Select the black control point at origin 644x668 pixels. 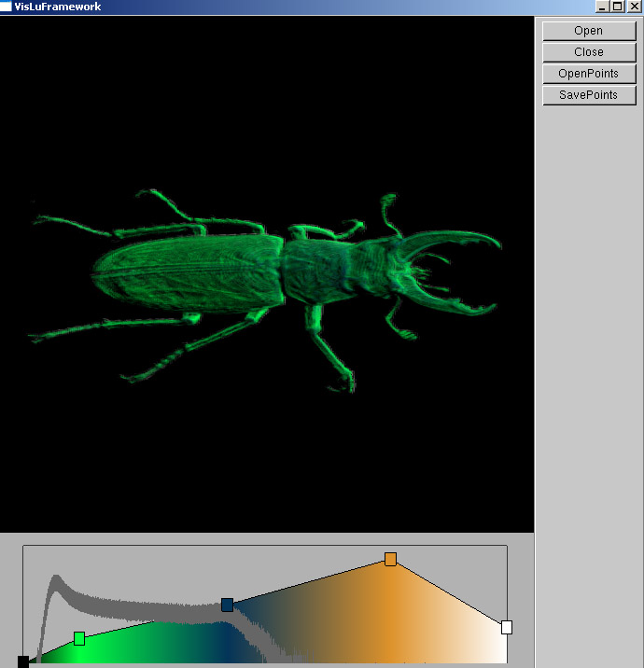23,661
